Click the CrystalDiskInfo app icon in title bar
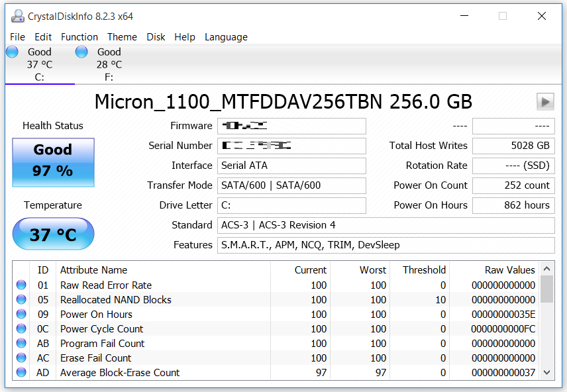This screenshot has height=392, width=567. 18,16
